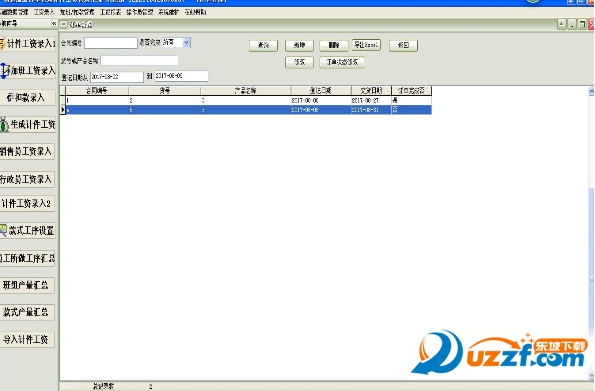
Task: Open the first item in the menu bar
Action: coord(14,12)
